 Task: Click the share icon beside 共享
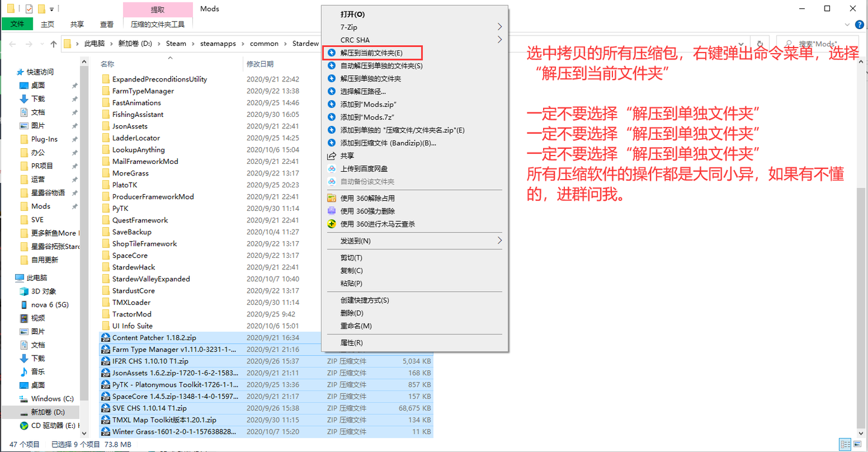(332, 155)
